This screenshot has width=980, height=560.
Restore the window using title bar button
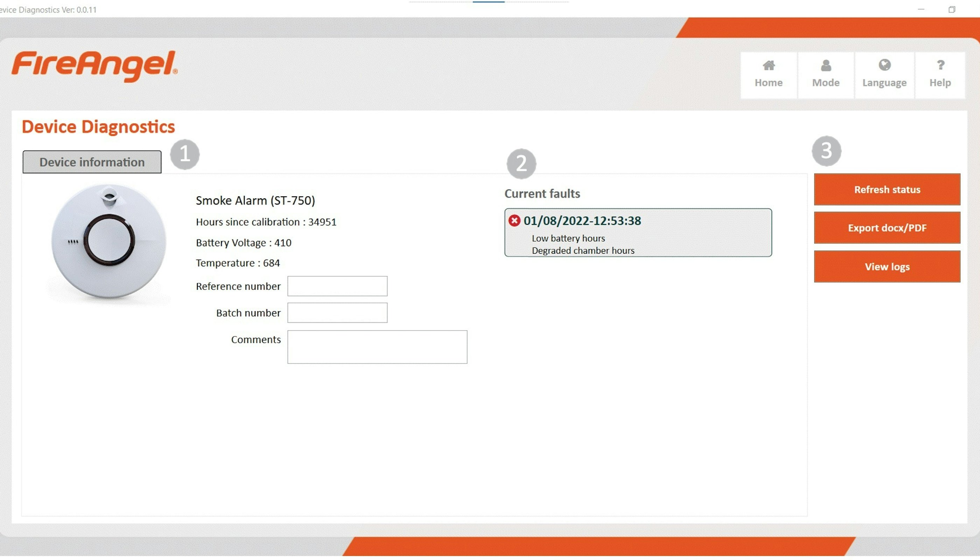(952, 9)
